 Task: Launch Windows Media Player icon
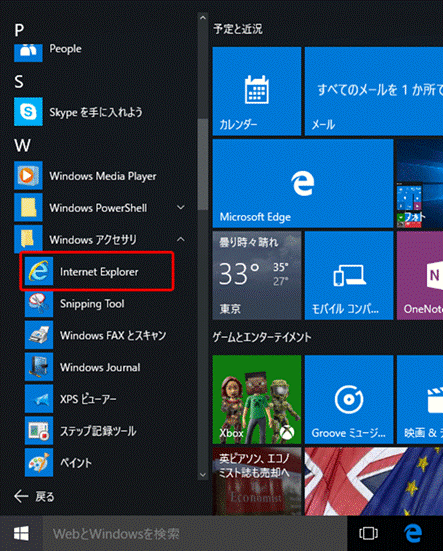click(28, 175)
